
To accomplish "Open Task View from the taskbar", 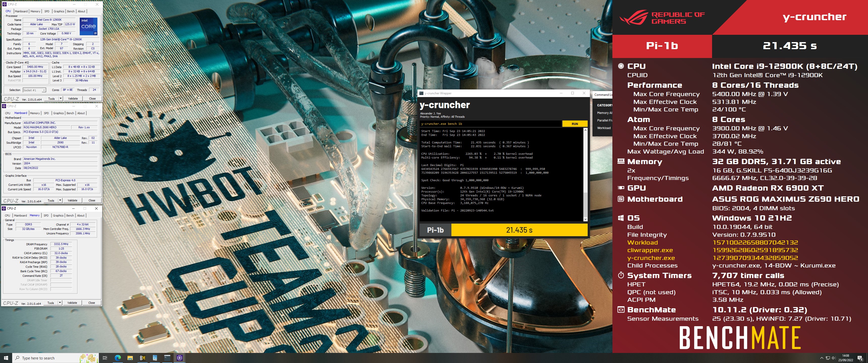I will tap(105, 358).
